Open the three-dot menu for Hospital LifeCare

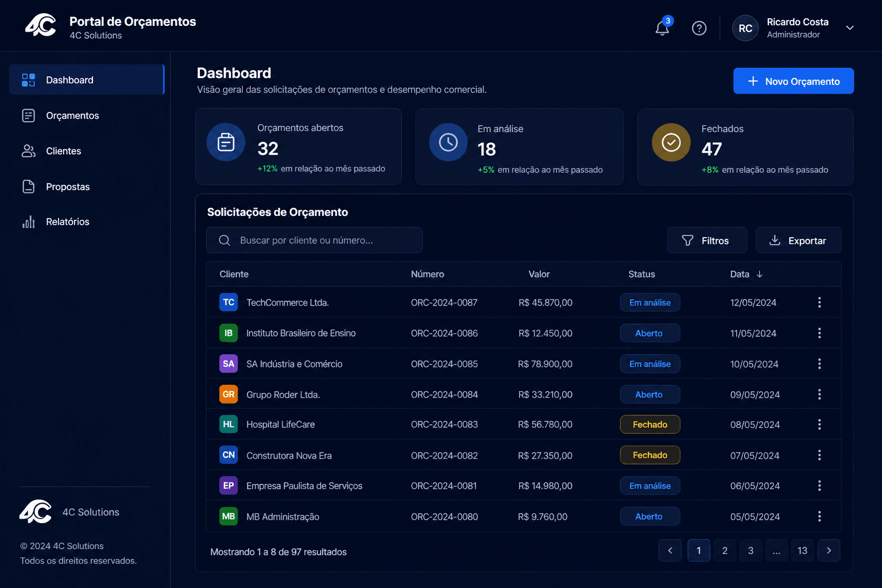[819, 424]
